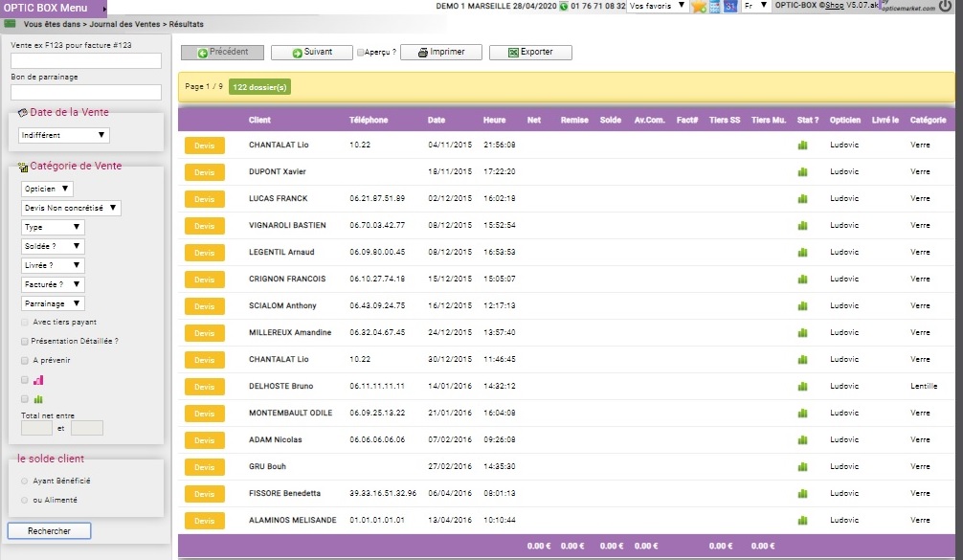Expand the Type dropdown
The width and height of the screenshot is (963, 560).
(53, 227)
